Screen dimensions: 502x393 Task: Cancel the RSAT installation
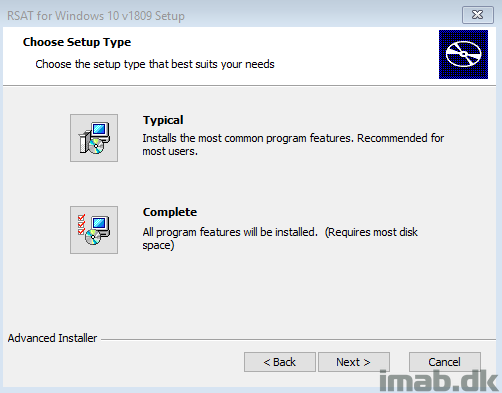445,362
